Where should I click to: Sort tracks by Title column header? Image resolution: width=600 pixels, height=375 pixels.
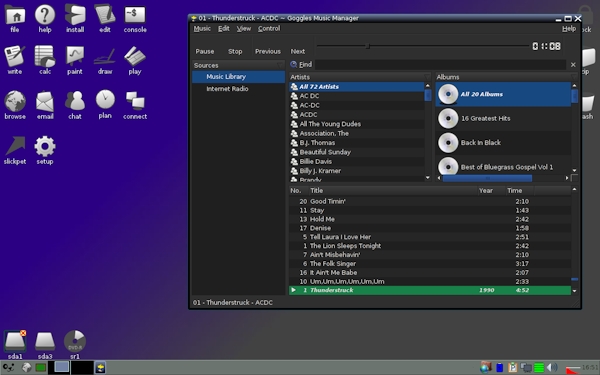(392, 190)
